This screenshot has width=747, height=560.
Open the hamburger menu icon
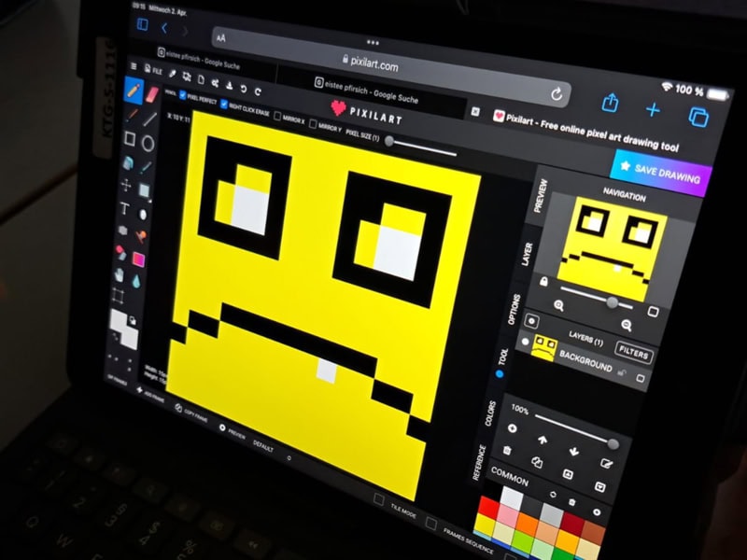click(134, 67)
